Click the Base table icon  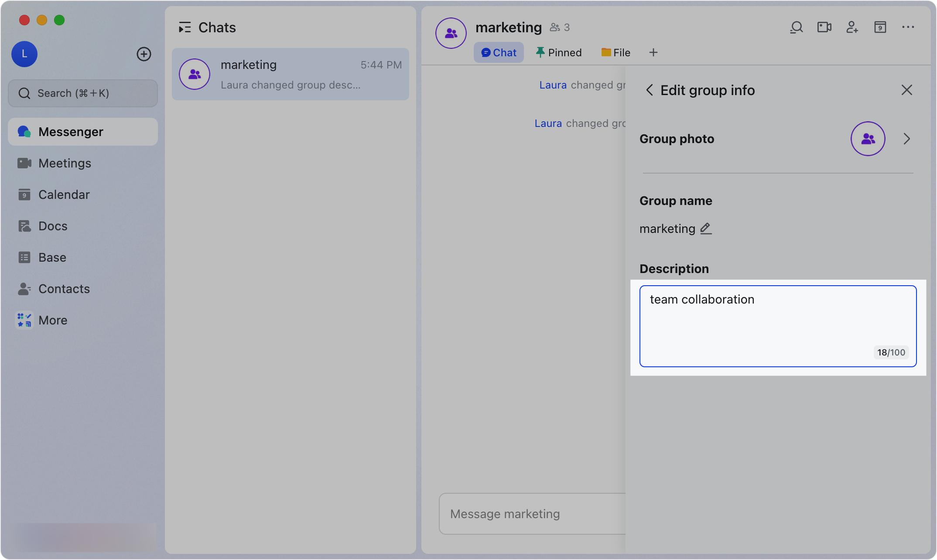tap(24, 257)
